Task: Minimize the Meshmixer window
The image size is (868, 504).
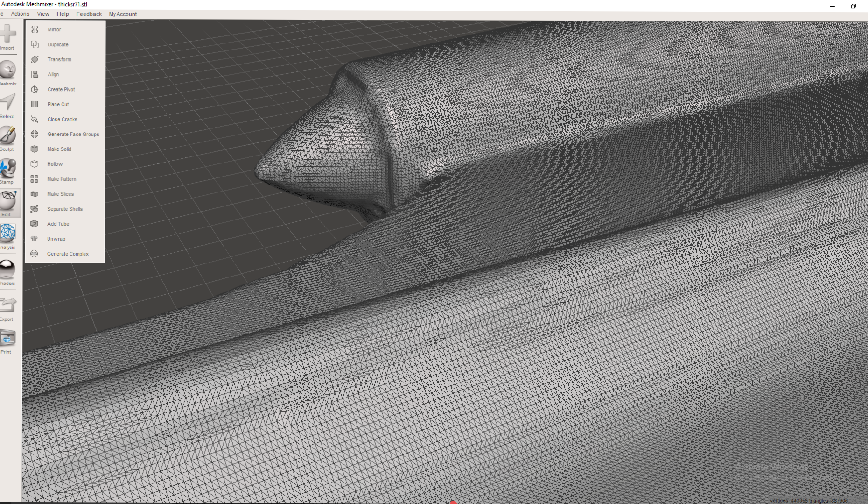Action: (x=832, y=6)
